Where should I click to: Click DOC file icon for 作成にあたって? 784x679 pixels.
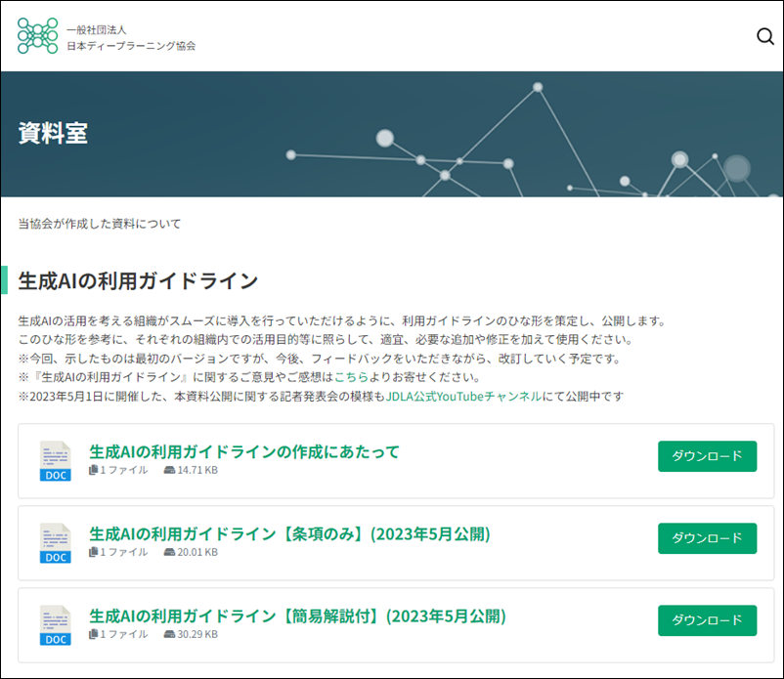pyautogui.click(x=56, y=461)
